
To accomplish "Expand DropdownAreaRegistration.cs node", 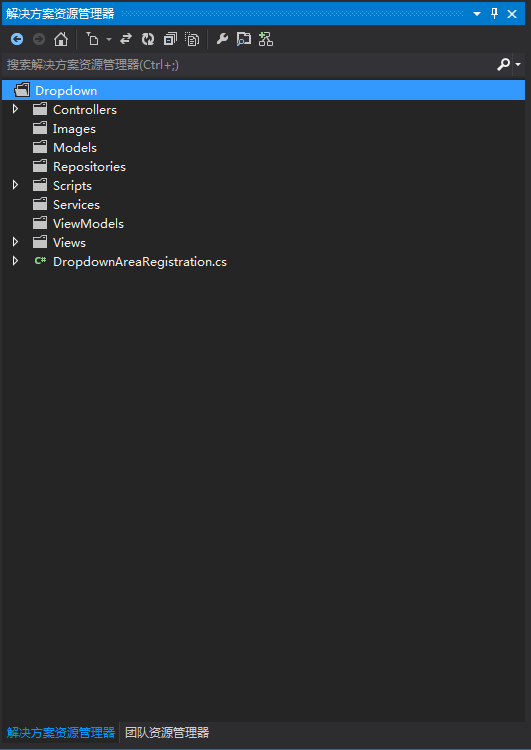I will [15, 261].
